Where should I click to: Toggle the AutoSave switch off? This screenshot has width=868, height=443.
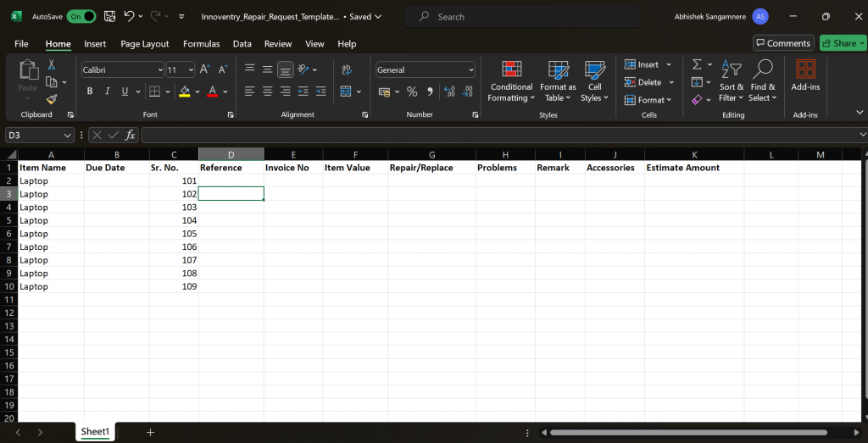pyautogui.click(x=81, y=17)
